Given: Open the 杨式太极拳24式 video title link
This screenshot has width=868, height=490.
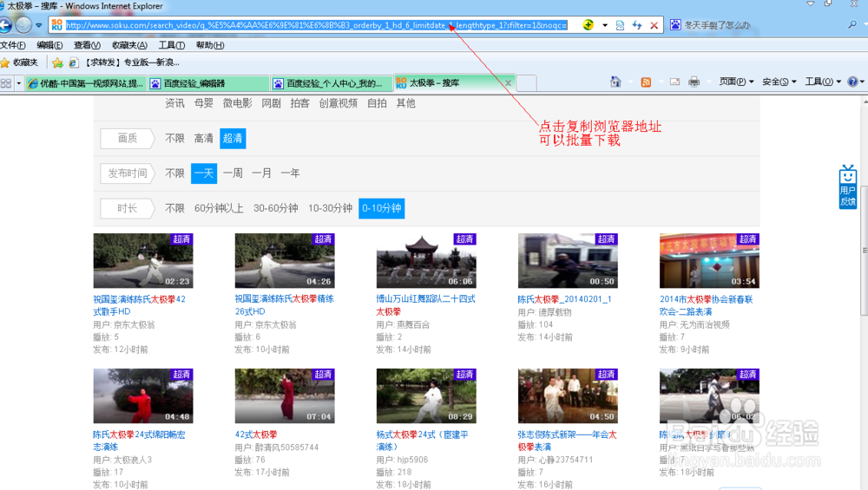Looking at the screenshot, I should [x=423, y=441].
